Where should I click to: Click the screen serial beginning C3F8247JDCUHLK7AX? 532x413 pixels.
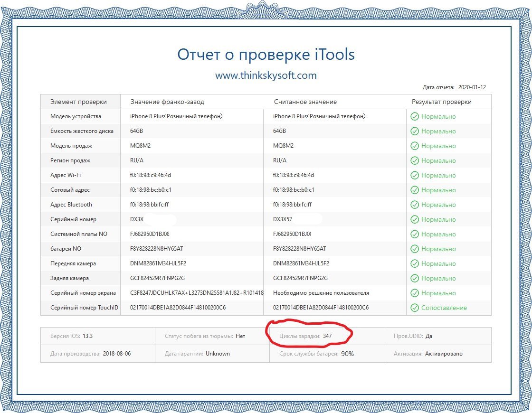click(x=197, y=293)
